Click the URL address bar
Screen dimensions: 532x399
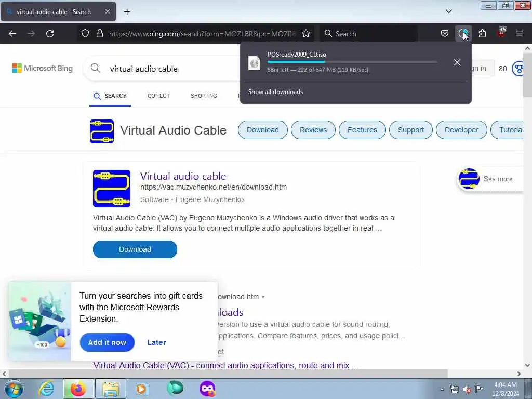(x=202, y=34)
